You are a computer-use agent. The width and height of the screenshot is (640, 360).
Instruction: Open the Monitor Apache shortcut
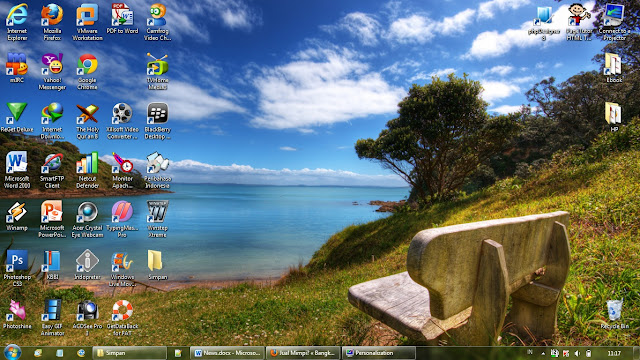(x=122, y=170)
